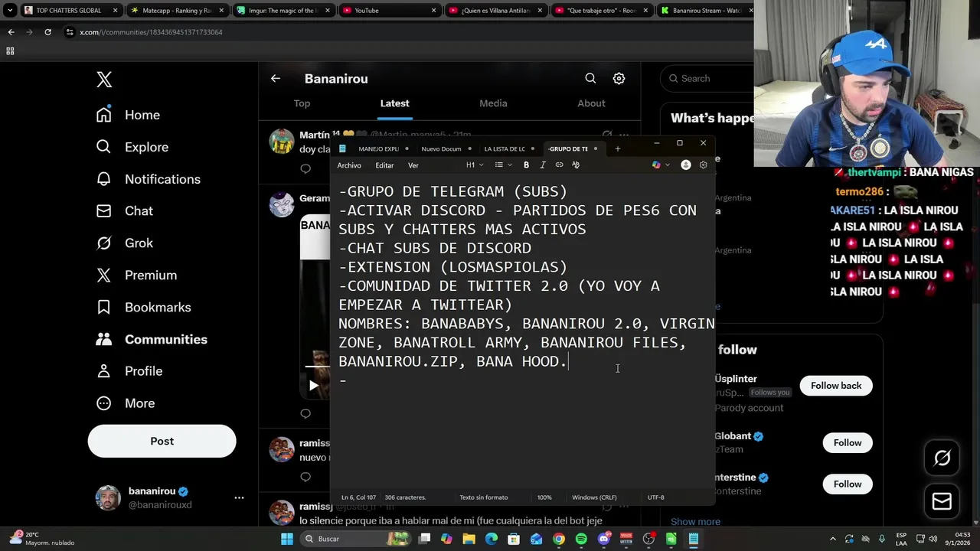This screenshot has height=551, width=980.
Task: Switch to TOP CHATTERS GLOBAL browser tab
Action: [x=69, y=11]
